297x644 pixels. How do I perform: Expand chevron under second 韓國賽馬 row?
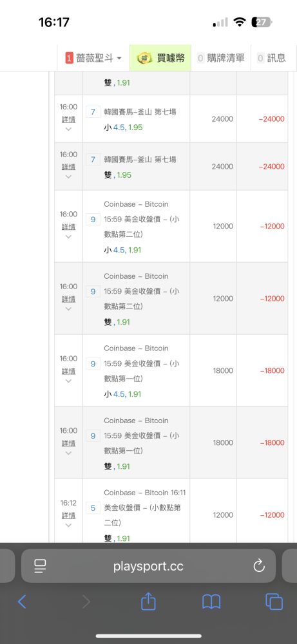pos(68,176)
